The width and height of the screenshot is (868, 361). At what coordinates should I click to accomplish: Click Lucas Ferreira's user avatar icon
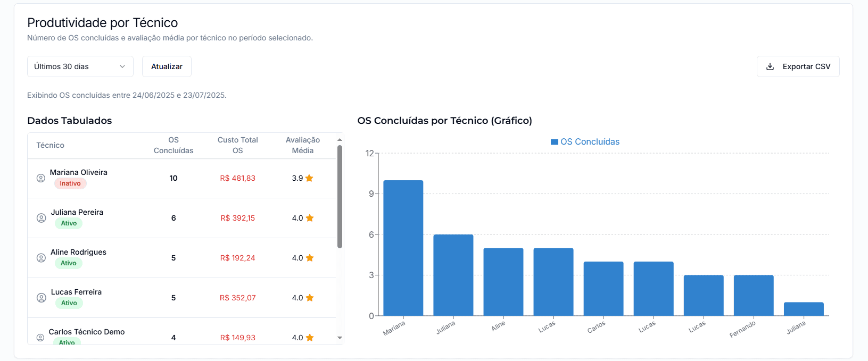click(41, 298)
